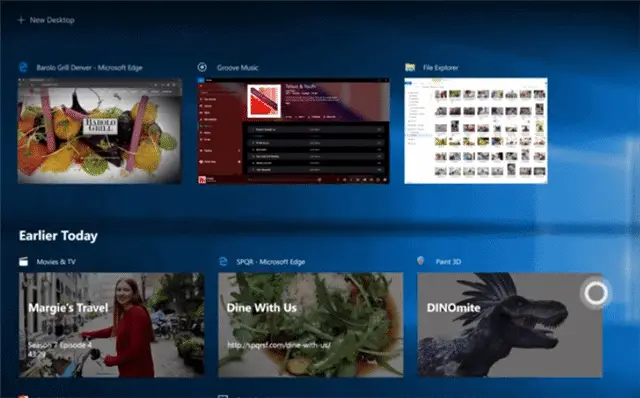Click the File Explorer folder icon
Screen dimensions: 640x398
410,67
